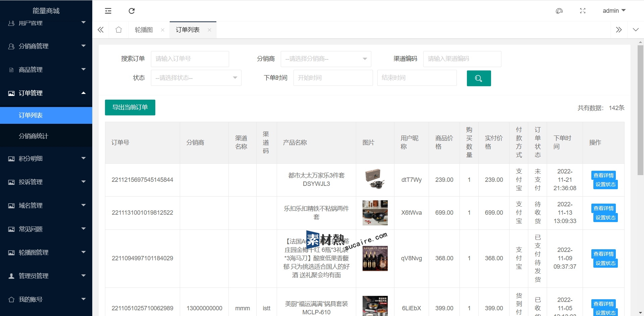Open the 状态 selection dropdown
644x316 pixels.
click(x=196, y=78)
